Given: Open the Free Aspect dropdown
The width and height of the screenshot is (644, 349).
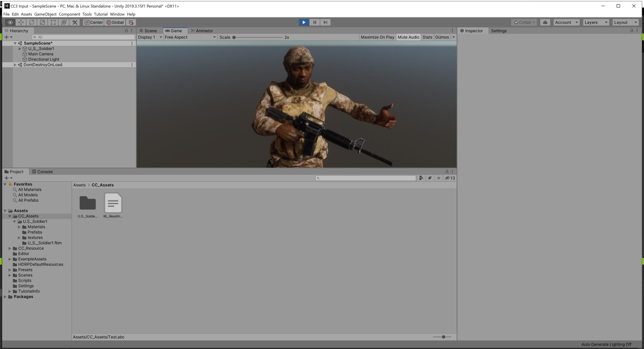Looking at the screenshot, I should (190, 37).
